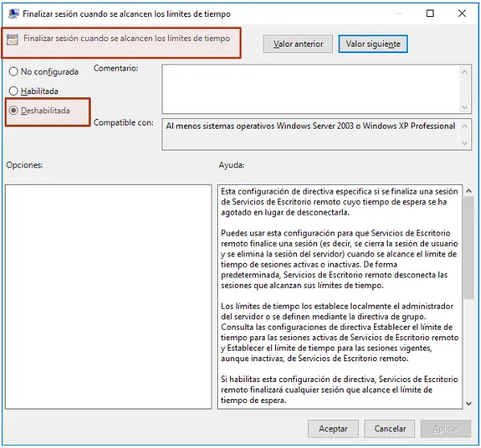Go to Valor siguiente setting
The image size is (481, 448).
click(373, 44)
